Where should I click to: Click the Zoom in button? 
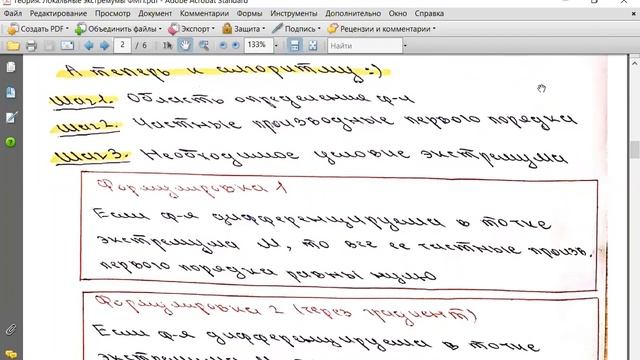coord(236,45)
